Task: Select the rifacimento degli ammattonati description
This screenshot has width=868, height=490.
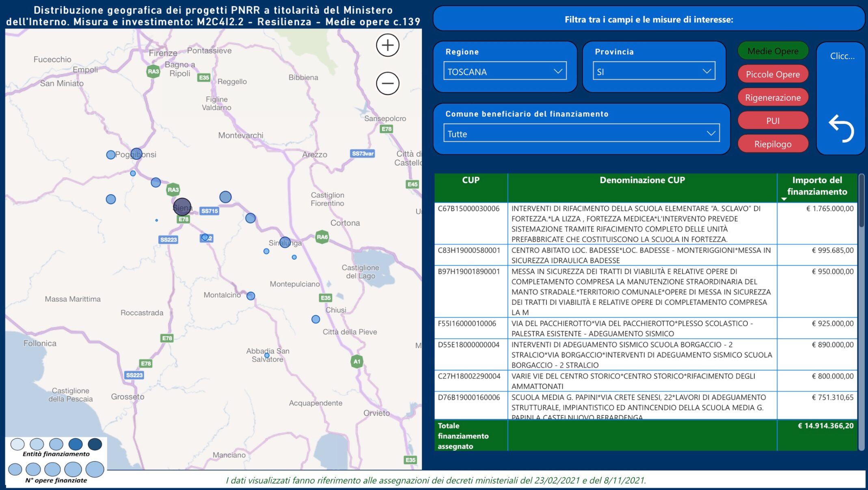Action: (642, 381)
